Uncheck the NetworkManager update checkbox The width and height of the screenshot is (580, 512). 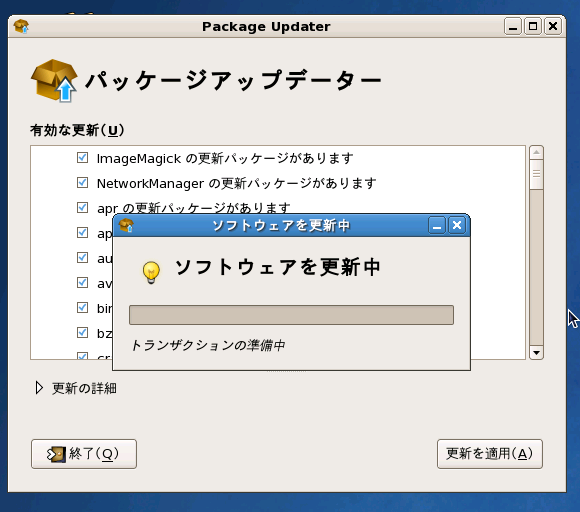click(82, 182)
